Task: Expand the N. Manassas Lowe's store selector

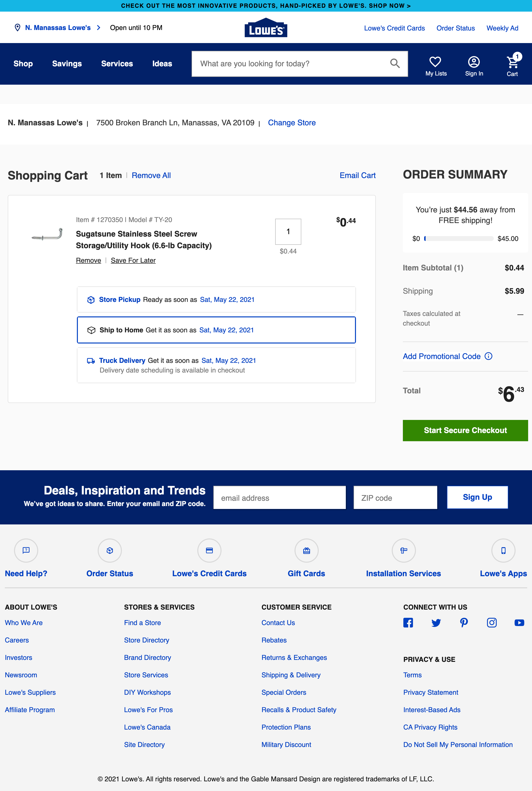Action: [58, 28]
